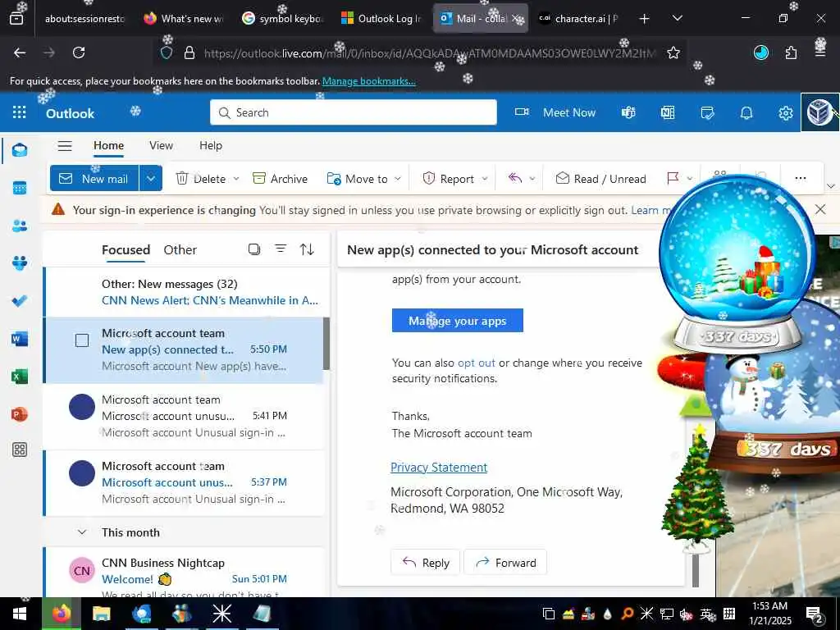Viewport: 840px width, 630px height.
Task: Open the Privacy Statement link
Action: pyautogui.click(x=439, y=468)
